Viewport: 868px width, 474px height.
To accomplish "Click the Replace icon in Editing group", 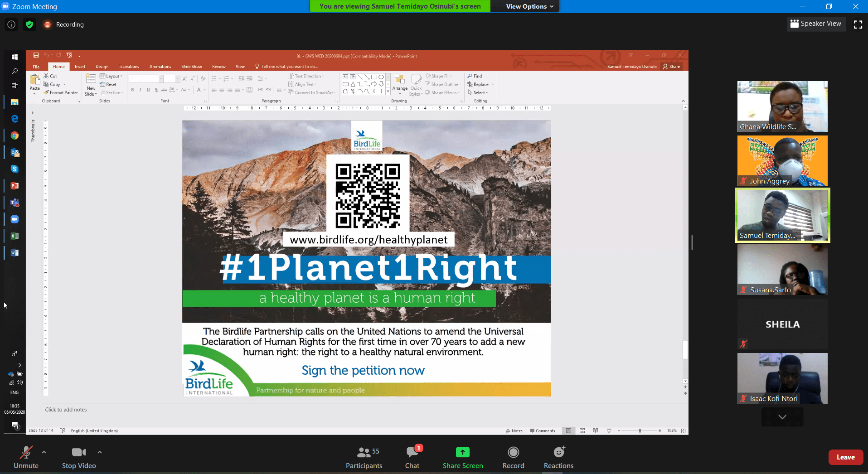I will (470, 84).
